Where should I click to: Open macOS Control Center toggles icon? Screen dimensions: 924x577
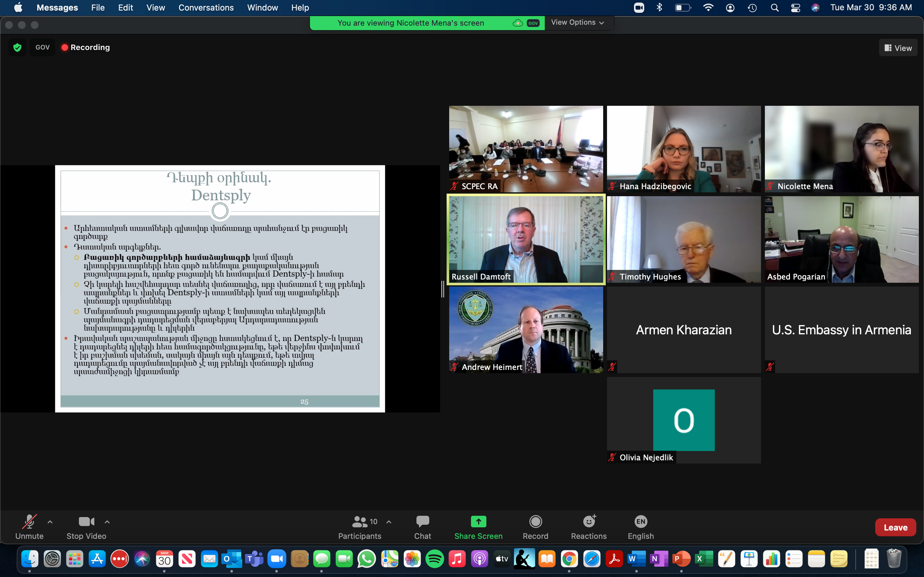point(795,8)
